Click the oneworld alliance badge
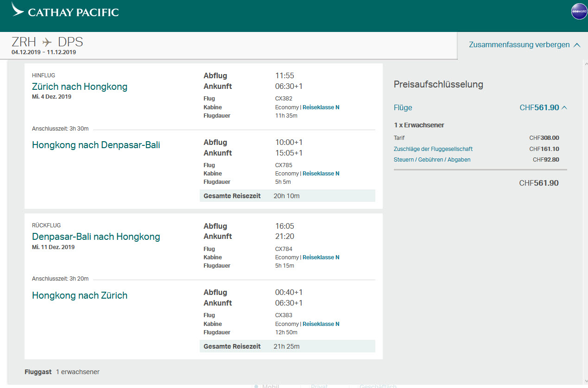Screen dimensions: 588x388 (579, 12)
